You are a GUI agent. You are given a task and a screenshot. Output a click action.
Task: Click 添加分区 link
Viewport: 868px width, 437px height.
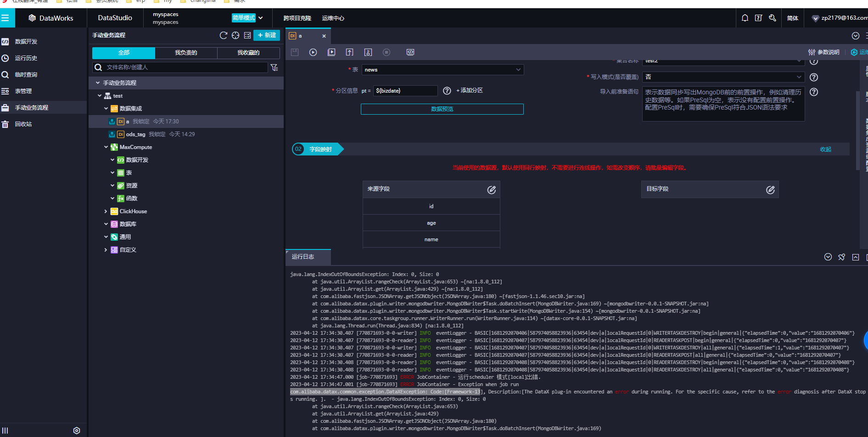[470, 91]
